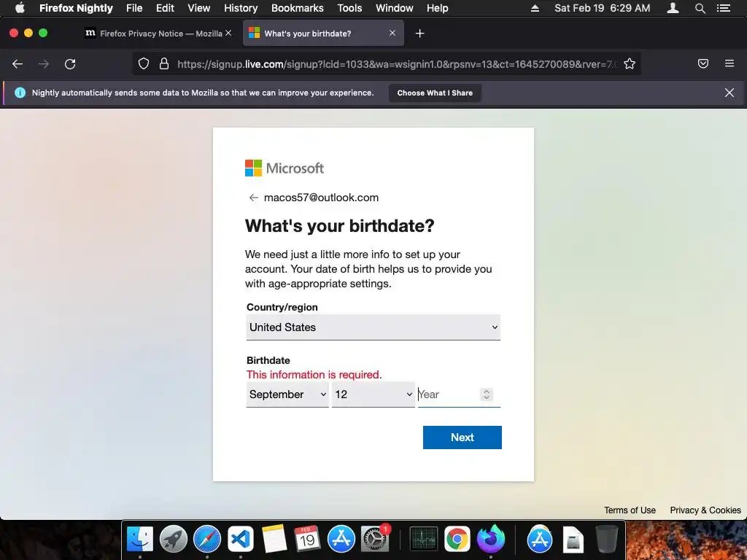Screen dimensions: 747x560
Task: Dismiss the Nightly data notification bar
Action: click(729, 93)
